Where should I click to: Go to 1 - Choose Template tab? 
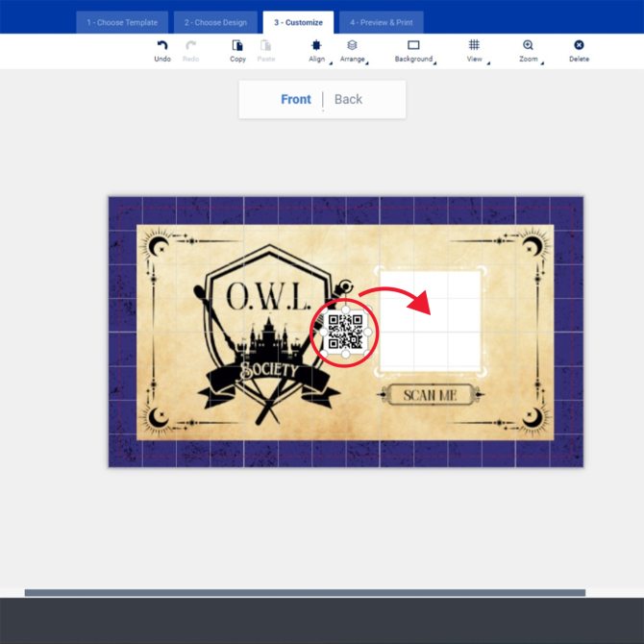(x=122, y=23)
